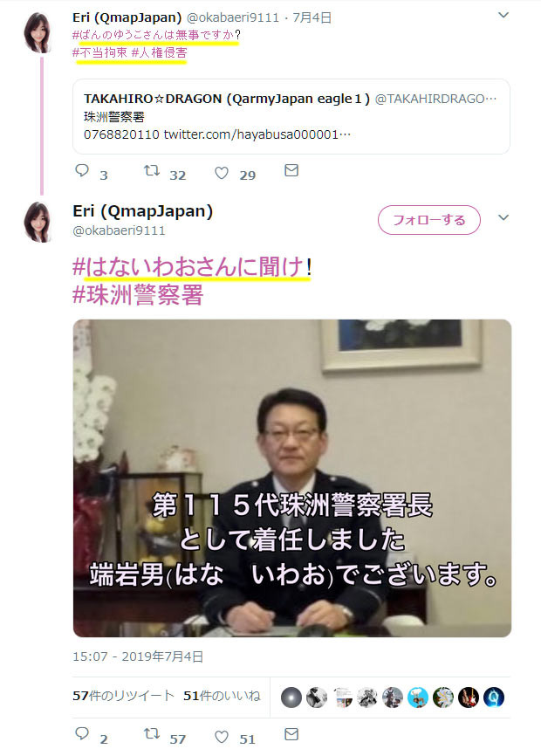The image size is (541, 756).
Task: Expand the options chevron beside the follow button
Action: [503, 217]
